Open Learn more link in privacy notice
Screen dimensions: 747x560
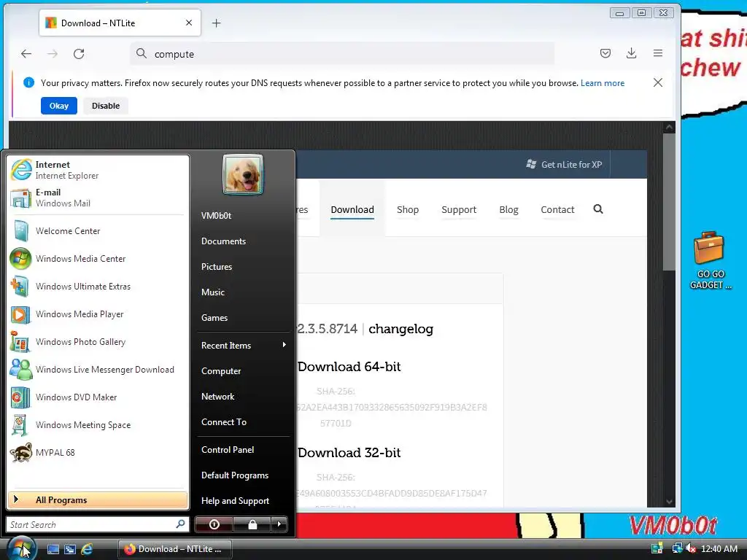point(602,83)
